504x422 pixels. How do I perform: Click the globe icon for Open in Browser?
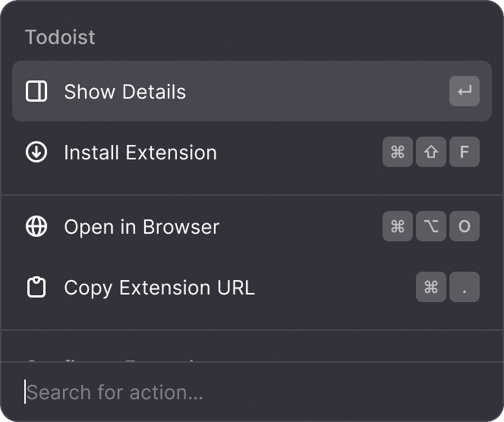tap(36, 227)
